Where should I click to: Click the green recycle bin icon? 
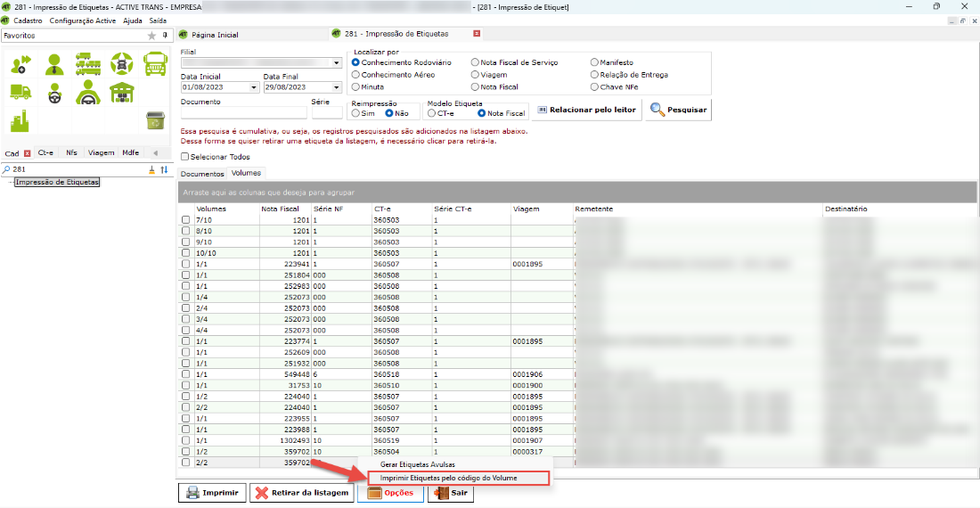155,120
